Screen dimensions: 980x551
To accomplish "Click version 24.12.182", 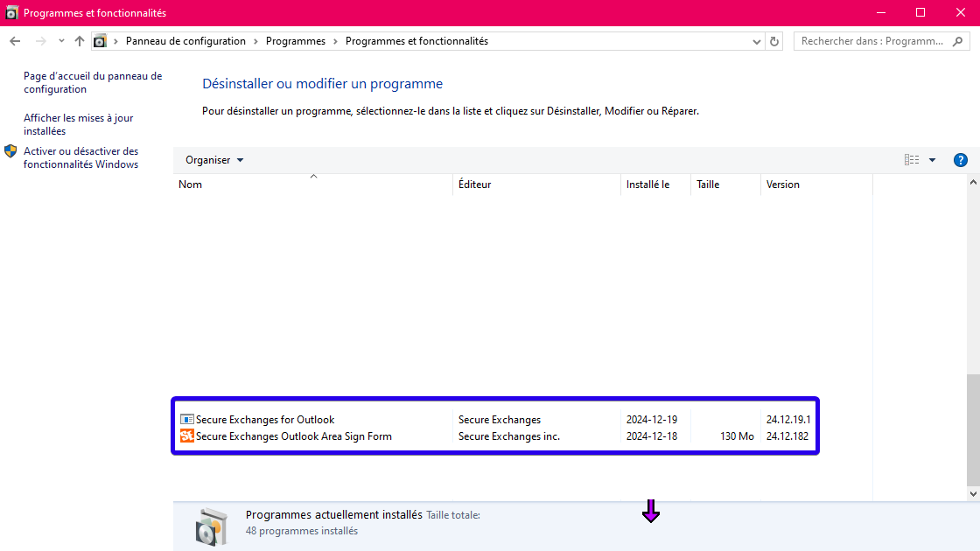I will point(787,436).
